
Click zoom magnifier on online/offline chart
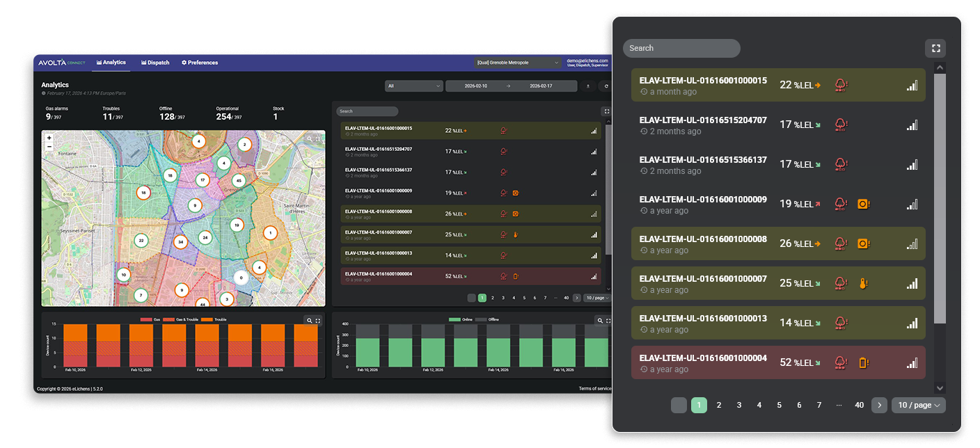pyautogui.click(x=599, y=321)
